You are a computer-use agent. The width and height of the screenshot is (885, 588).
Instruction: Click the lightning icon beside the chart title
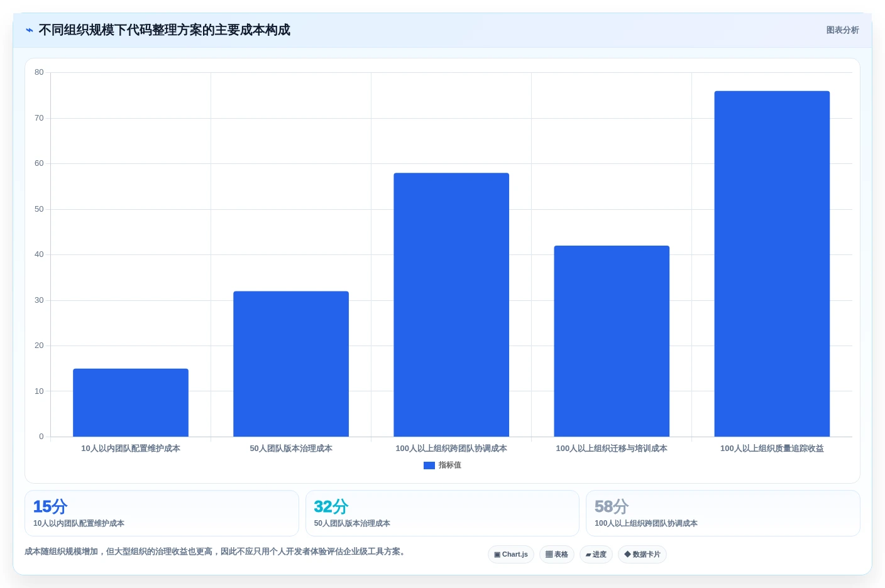coord(29,30)
